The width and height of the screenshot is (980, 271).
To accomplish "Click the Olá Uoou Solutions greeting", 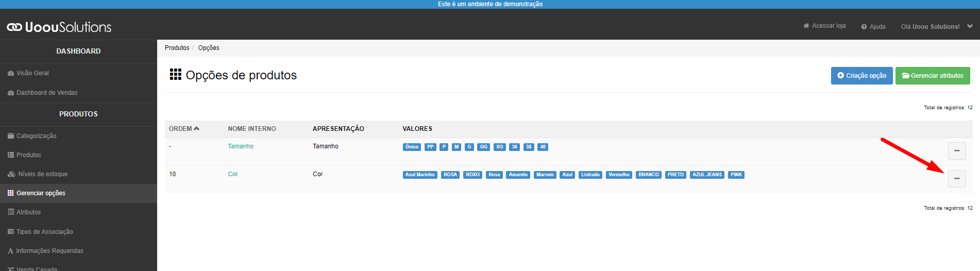I will (x=931, y=27).
